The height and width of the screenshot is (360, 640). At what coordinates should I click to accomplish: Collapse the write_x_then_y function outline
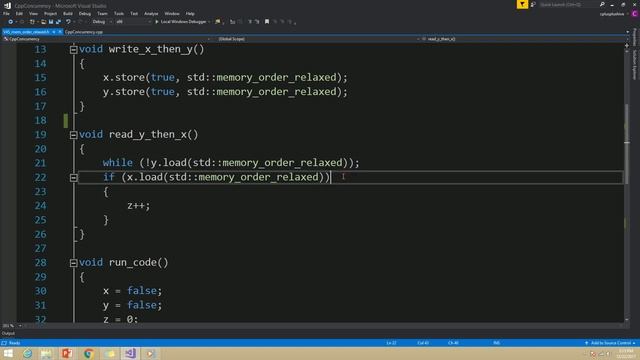pos(73,50)
